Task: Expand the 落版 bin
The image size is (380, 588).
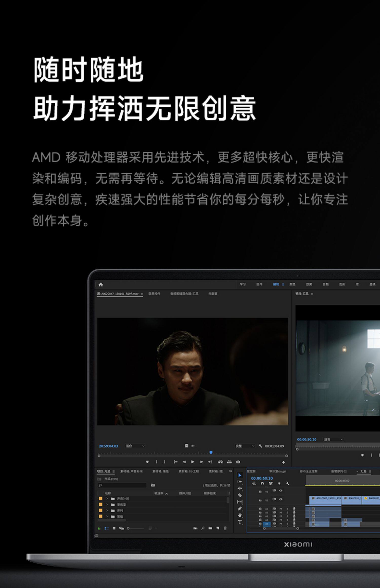Action: 107,516
